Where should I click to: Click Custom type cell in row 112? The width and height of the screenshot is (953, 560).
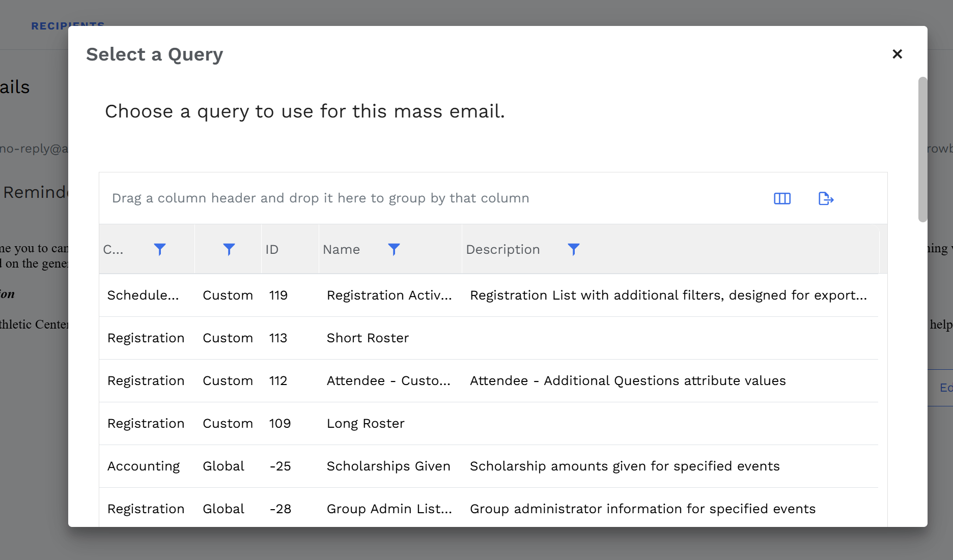coord(228,381)
